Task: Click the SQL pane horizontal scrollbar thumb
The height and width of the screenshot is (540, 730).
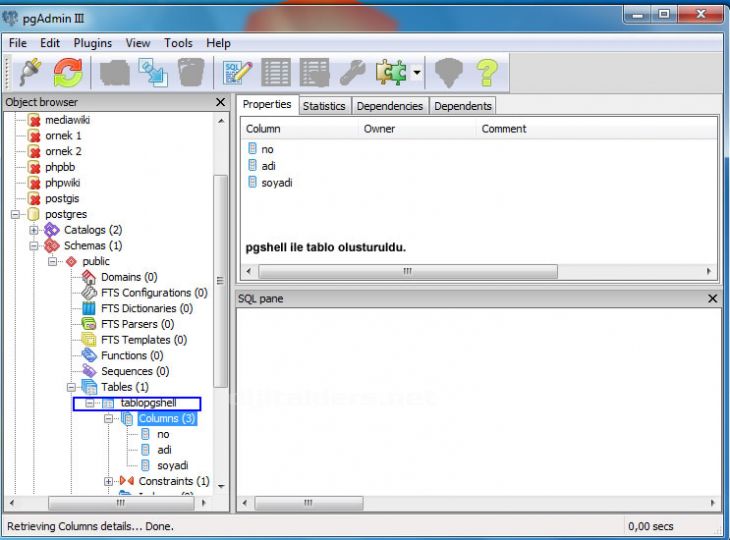Action: point(309,503)
